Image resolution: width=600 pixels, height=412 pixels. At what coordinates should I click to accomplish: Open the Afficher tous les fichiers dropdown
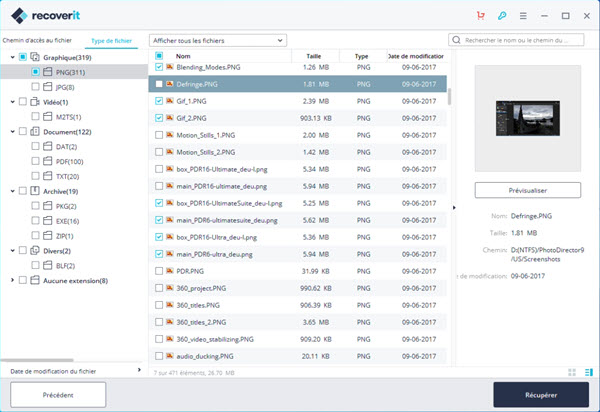click(218, 40)
